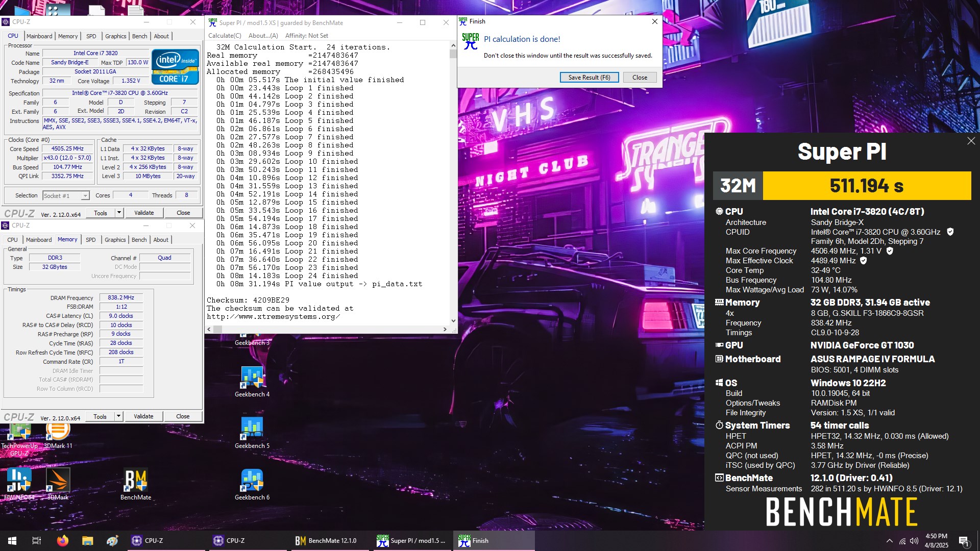Switch to Memory tab in upper CPU-Z
980x551 pixels.
pyautogui.click(x=68, y=36)
